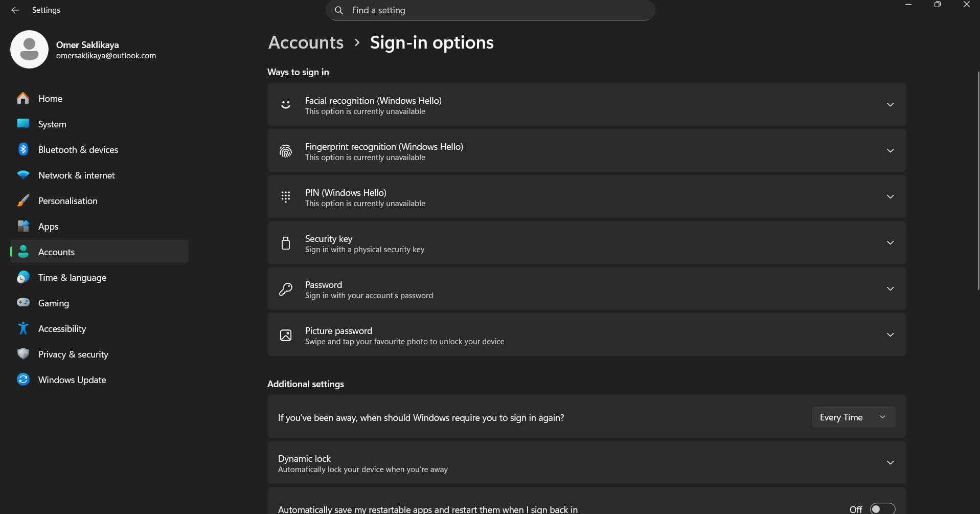This screenshot has height=514, width=980.
Task: Minimize the Settings window
Action: click(908, 5)
